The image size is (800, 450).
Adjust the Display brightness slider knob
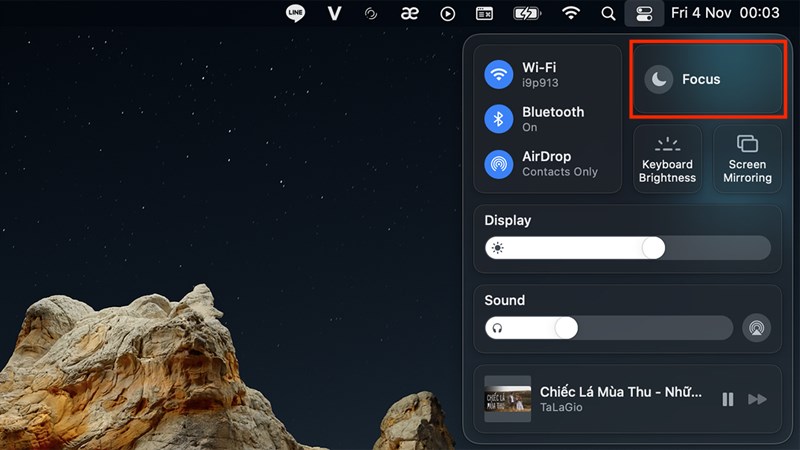653,248
